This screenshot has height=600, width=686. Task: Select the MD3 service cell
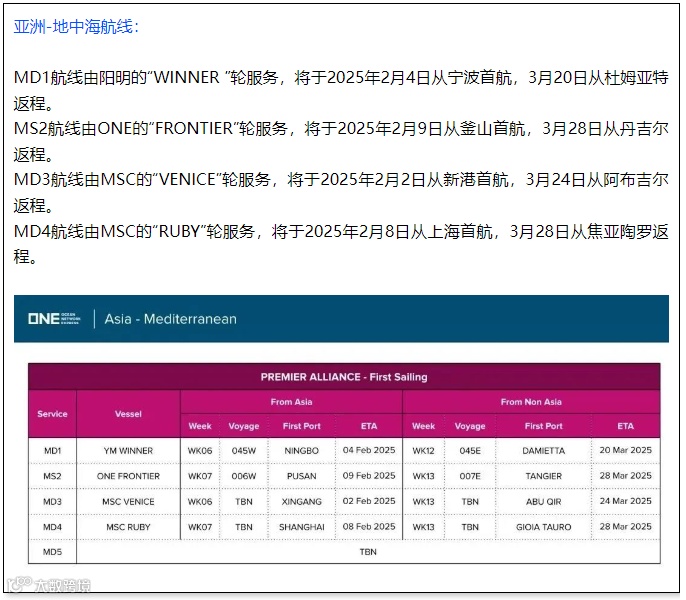coord(52,502)
